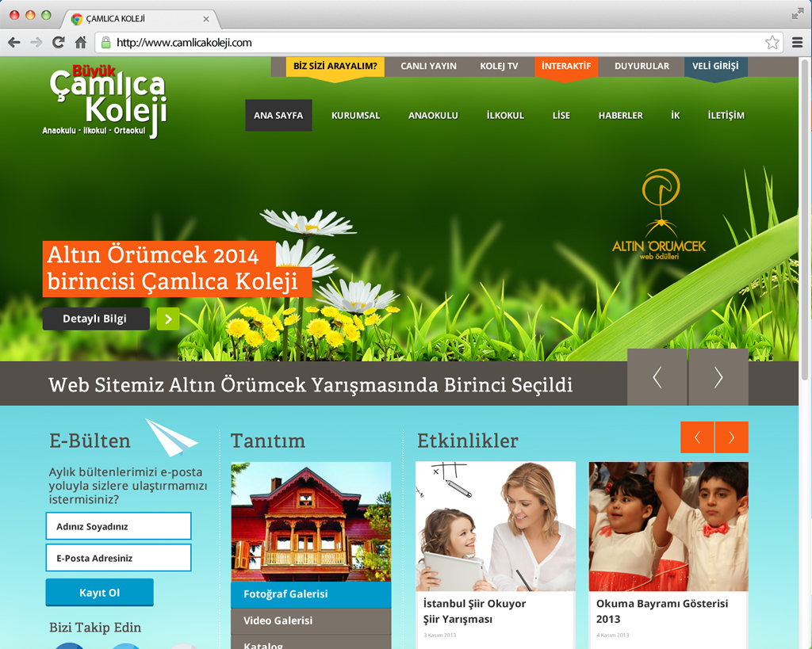Viewport: 812px width, 649px height.
Task: Open Video Galerisi
Action: [x=311, y=620]
